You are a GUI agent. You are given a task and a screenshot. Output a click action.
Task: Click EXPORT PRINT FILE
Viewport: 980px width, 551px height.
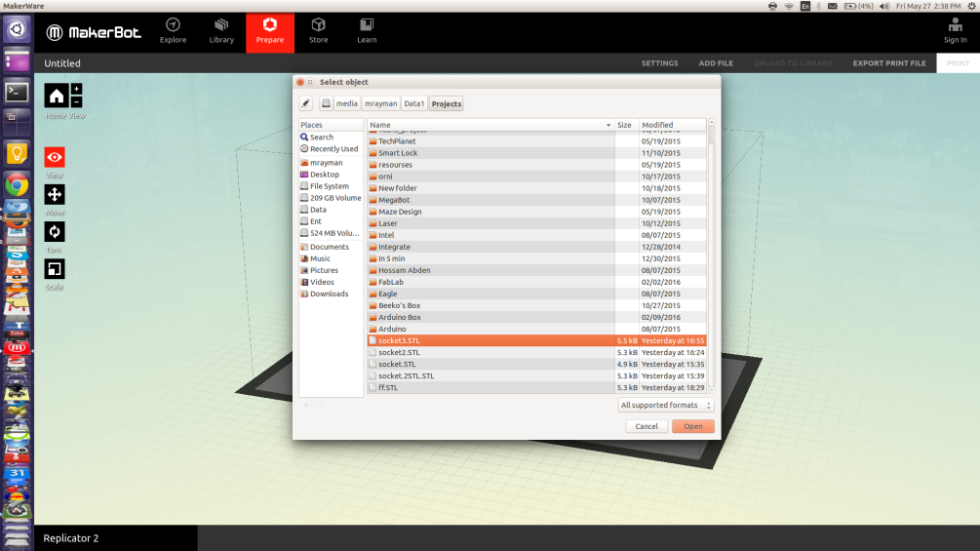click(x=889, y=63)
